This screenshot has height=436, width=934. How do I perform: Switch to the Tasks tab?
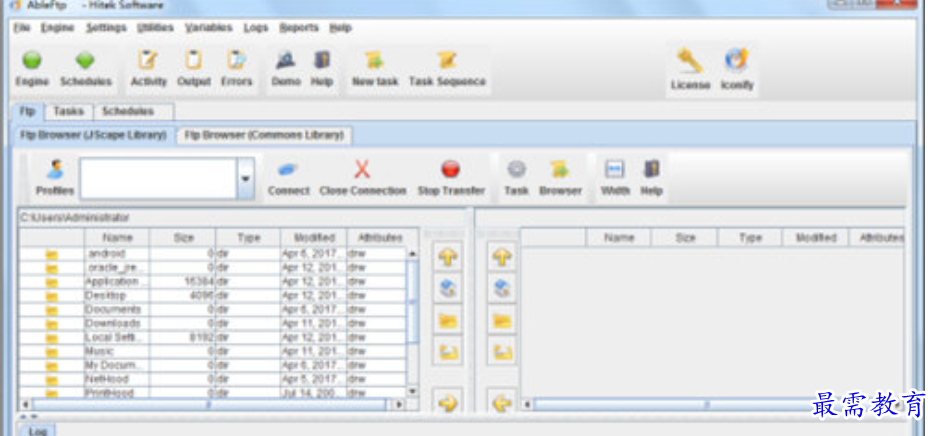click(x=69, y=111)
